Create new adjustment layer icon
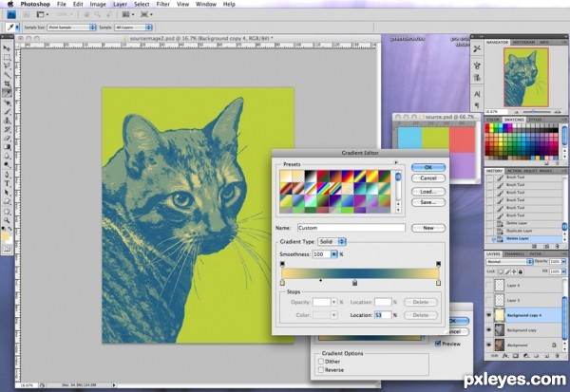570x392 pixels. coord(526,356)
